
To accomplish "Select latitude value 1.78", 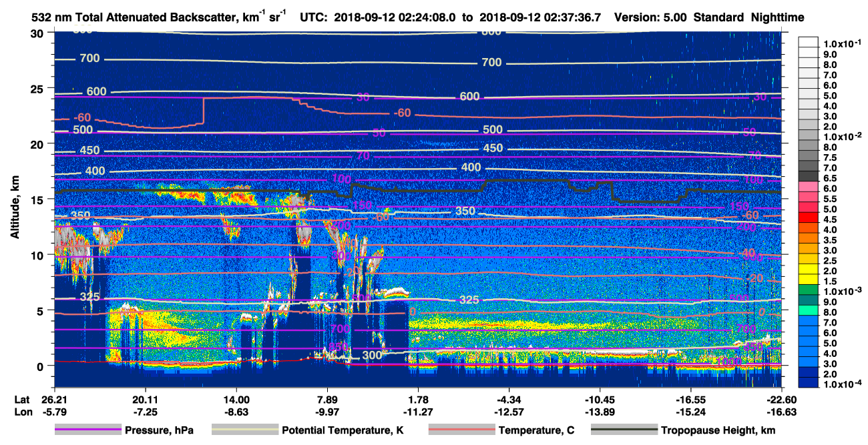I will point(418,399).
